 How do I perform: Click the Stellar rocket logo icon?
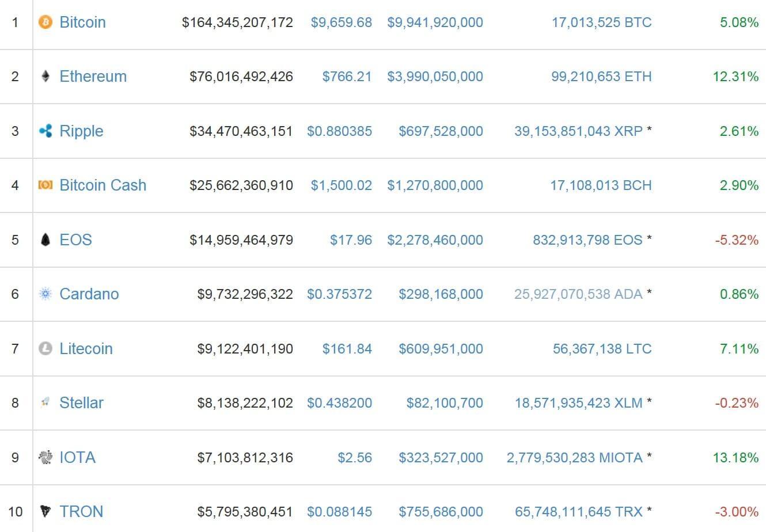[45, 403]
